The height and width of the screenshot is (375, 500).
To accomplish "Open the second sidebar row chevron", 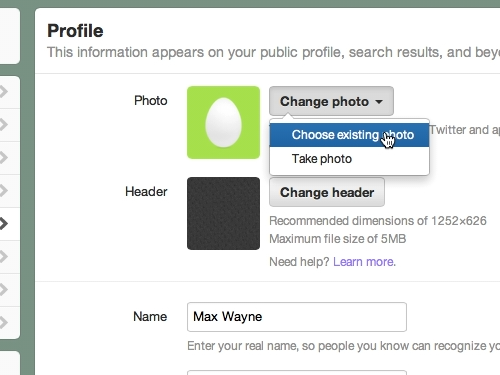I will pos(3,125).
